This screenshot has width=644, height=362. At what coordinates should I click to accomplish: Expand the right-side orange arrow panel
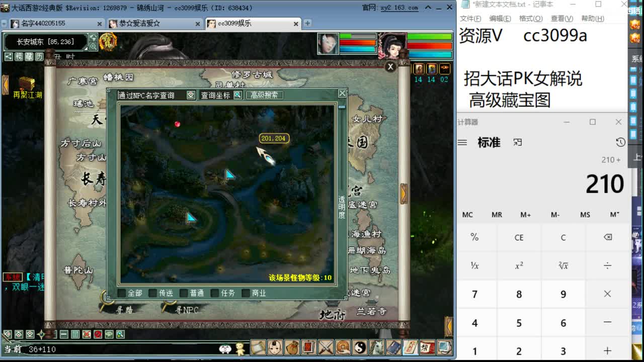tap(404, 194)
